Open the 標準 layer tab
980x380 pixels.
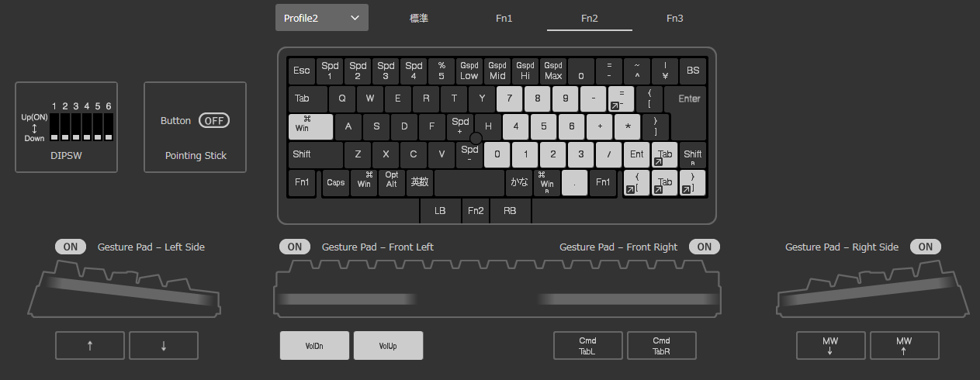tap(419, 18)
